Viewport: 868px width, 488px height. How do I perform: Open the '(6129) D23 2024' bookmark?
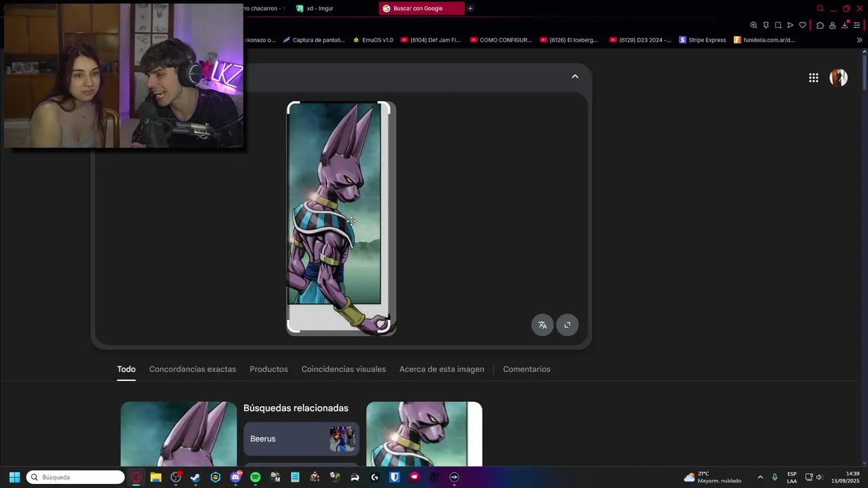click(641, 40)
